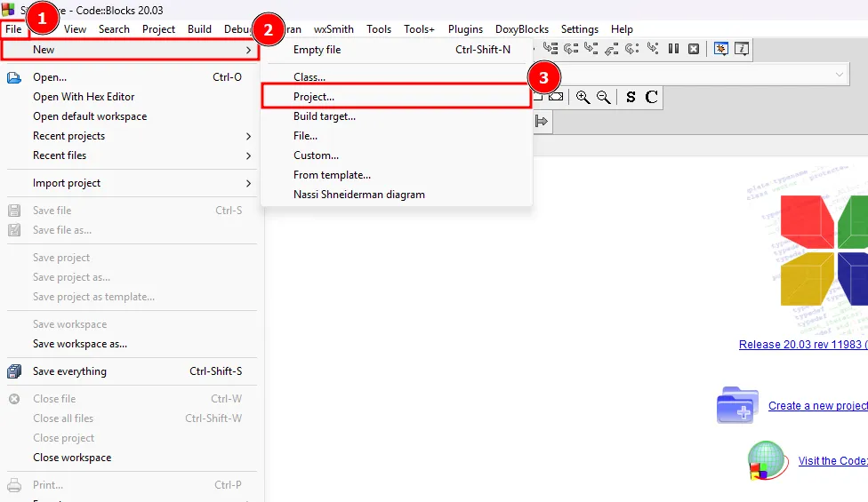Click the Stop debugger icon
Screen dimensions: 868x502
tap(694, 49)
